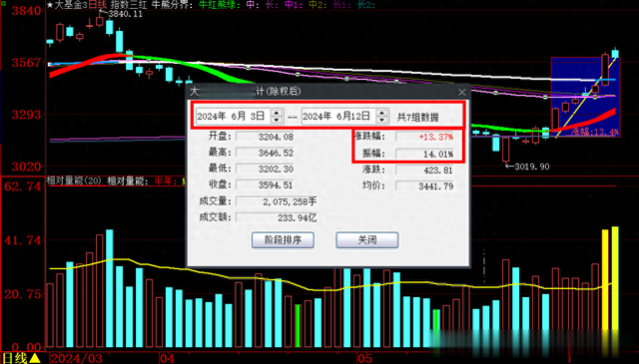This screenshot has width=639, height=364.
Task: Click the 2024/03 date label on axis
Action: point(77,359)
